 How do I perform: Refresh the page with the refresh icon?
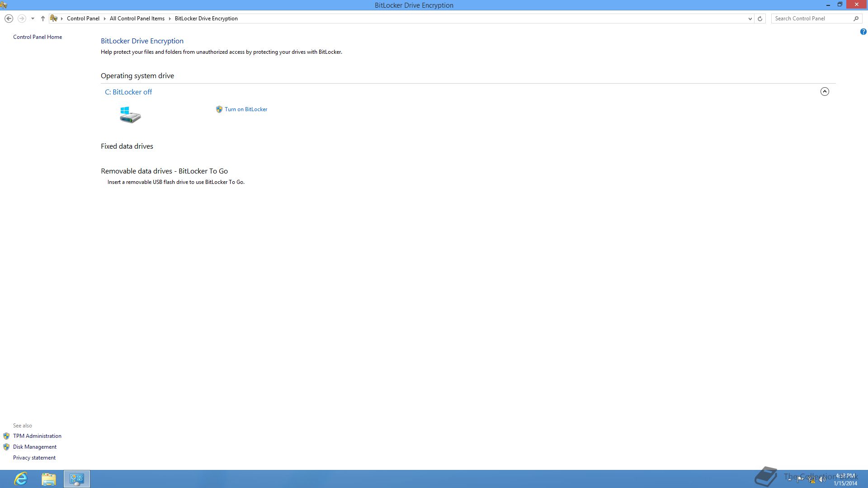(760, 19)
